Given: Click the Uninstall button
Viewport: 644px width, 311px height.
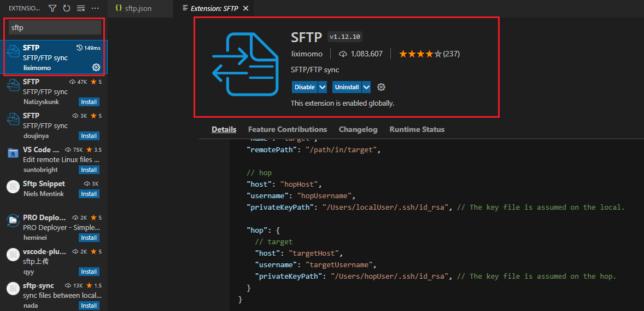Looking at the screenshot, I should pos(347,87).
